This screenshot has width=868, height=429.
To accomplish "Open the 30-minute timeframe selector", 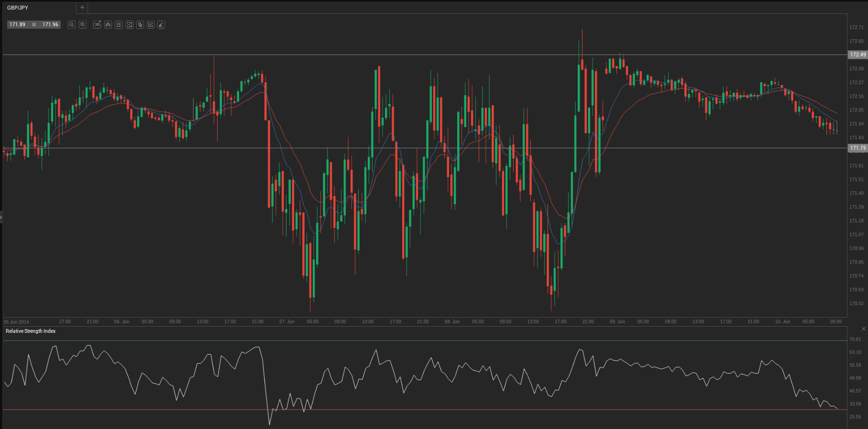I will pyautogui.click(x=97, y=25).
